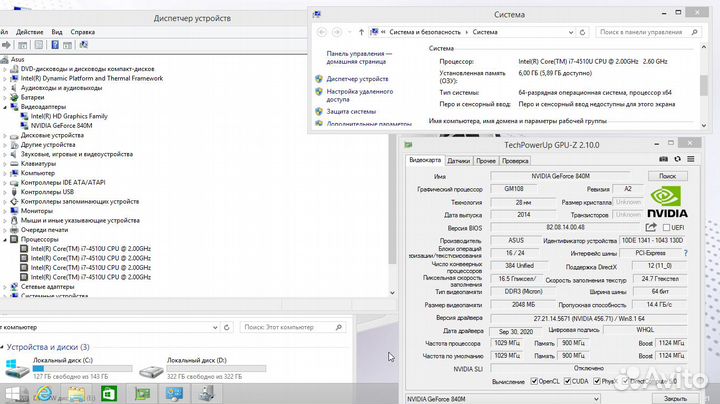The height and width of the screenshot is (404, 720).
Task: Click the Поиск button in GPU-Z
Action: (668, 176)
